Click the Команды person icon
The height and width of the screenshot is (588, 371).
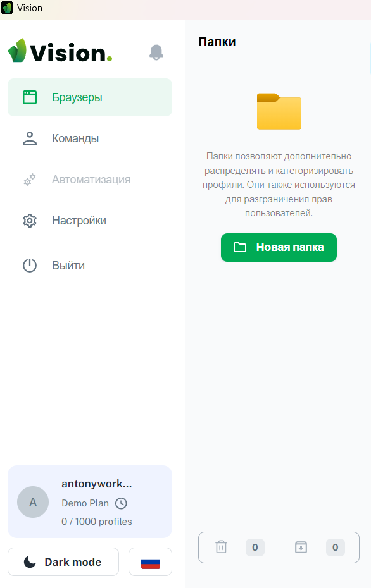[x=30, y=138]
